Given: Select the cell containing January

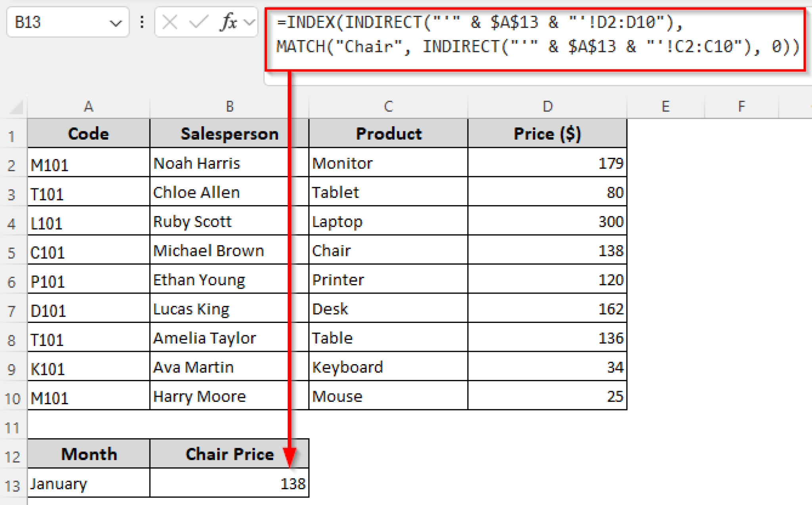Looking at the screenshot, I should pyautogui.click(x=88, y=483).
